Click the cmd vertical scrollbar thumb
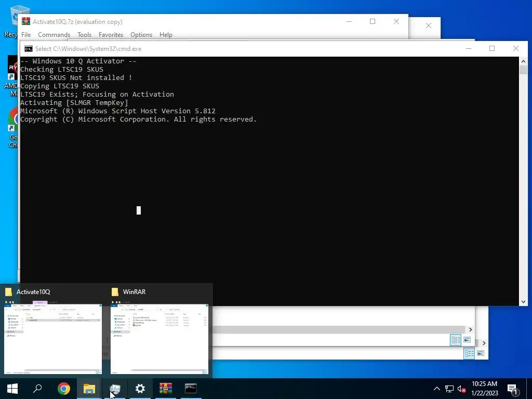The height and width of the screenshot is (399, 532). click(523, 70)
